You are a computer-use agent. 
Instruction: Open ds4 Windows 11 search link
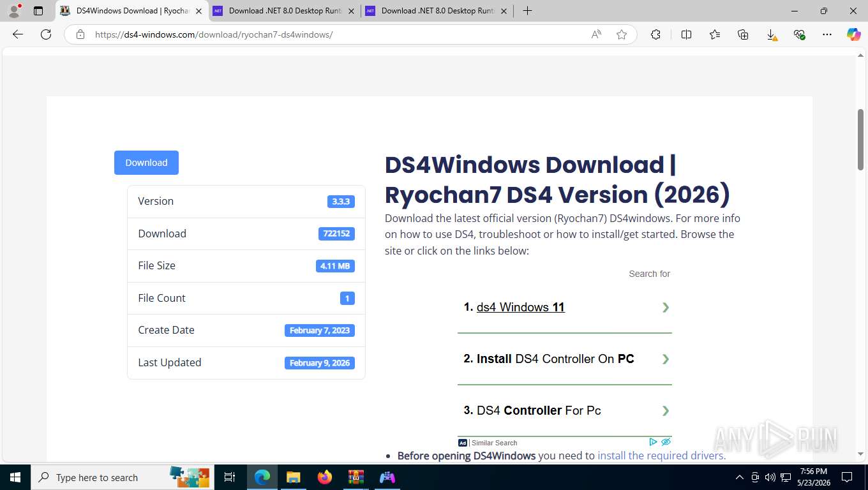click(x=520, y=308)
